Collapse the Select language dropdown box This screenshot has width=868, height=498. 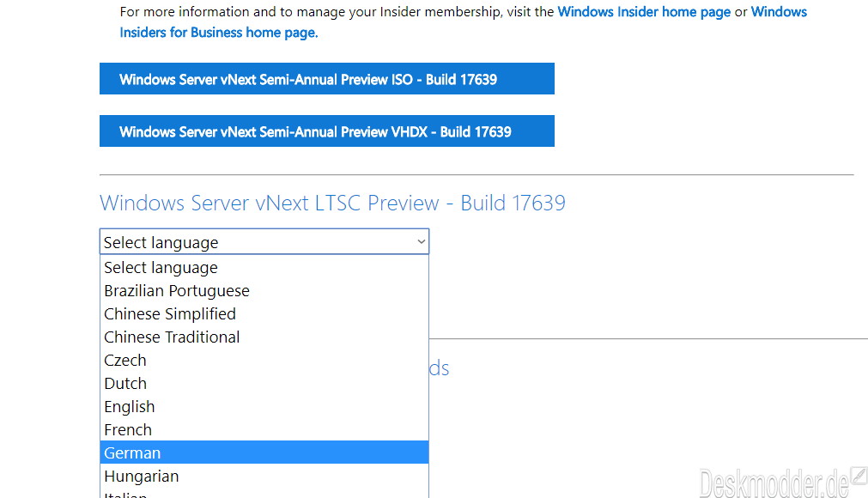pos(264,242)
